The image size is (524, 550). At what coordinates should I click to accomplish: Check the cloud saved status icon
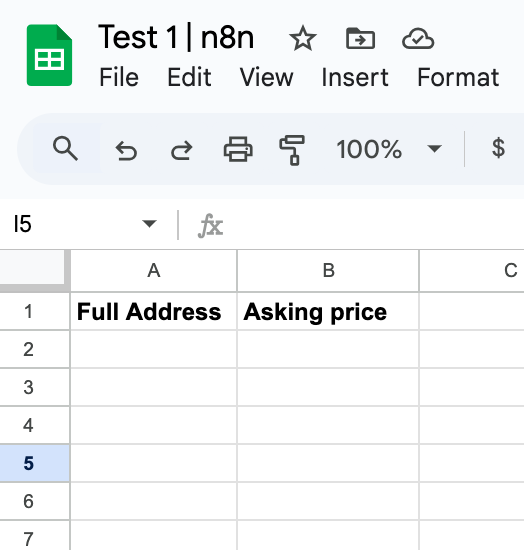[418, 39]
